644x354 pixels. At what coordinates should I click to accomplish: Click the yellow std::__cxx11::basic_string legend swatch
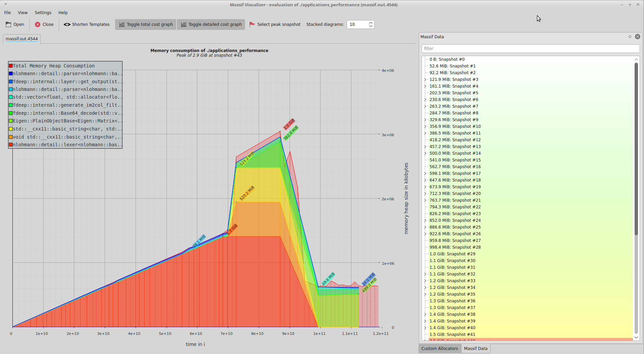click(x=11, y=129)
